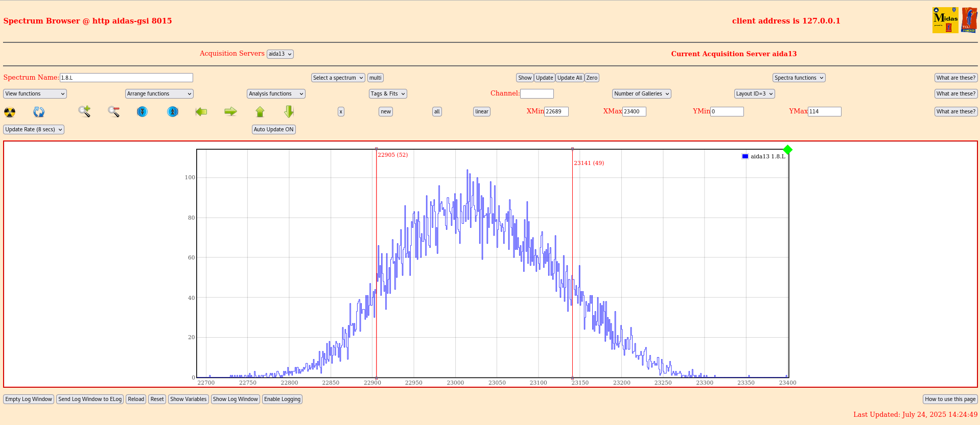This screenshot has width=980, height=425.
Task: Toggle the multi spectrum button
Action: click(x=375, y=78)
